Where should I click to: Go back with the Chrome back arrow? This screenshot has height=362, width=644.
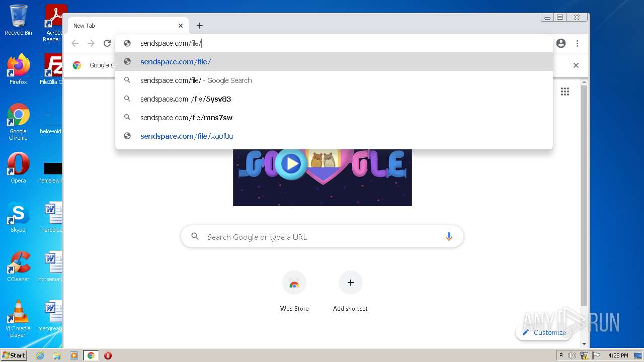(x=75, y=43)
